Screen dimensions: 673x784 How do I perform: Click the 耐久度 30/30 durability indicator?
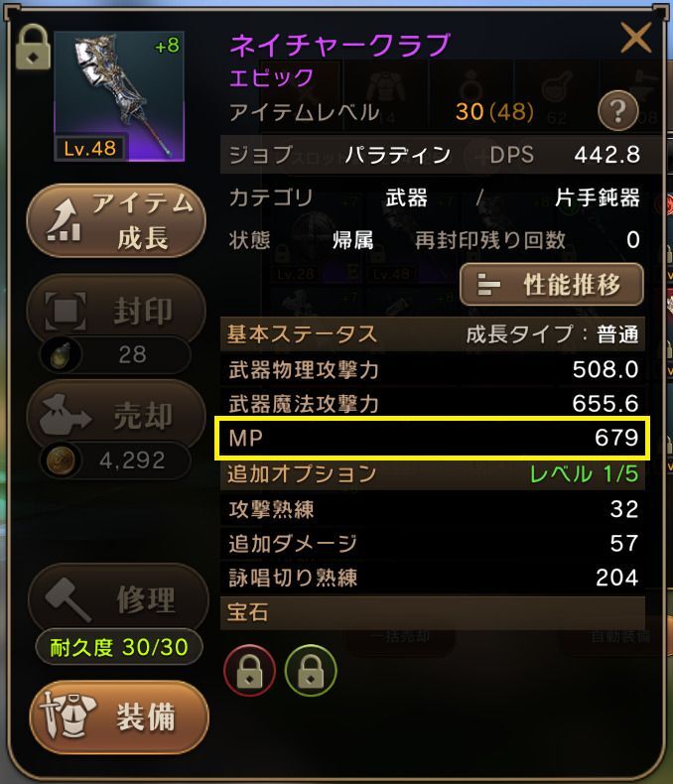tap(119, 647)
